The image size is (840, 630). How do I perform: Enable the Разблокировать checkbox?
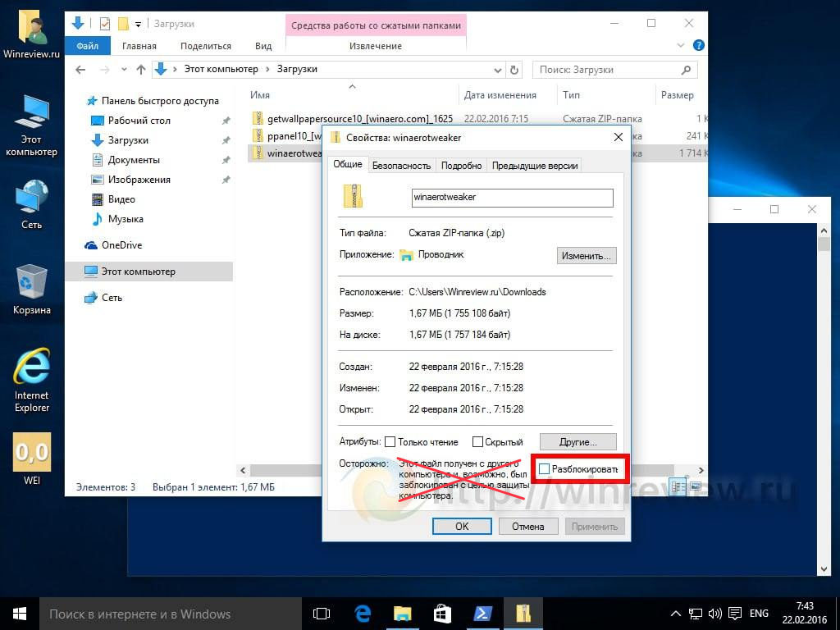(545, 468)
